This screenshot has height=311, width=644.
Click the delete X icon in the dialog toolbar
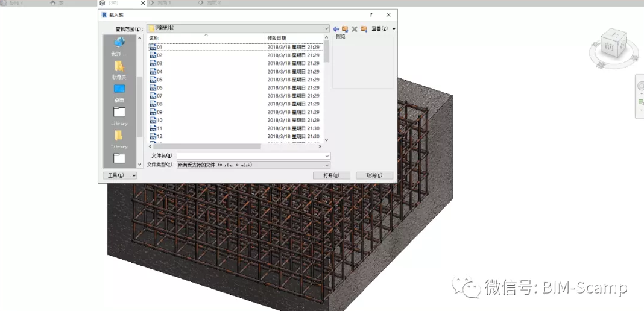pyautogui.click(x=355, y=29)
